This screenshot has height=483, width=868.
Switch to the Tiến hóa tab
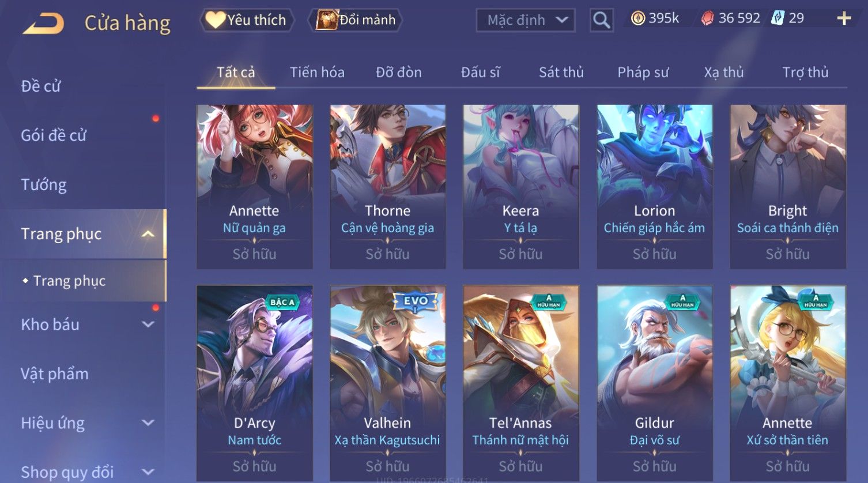(x=317, y=72)
